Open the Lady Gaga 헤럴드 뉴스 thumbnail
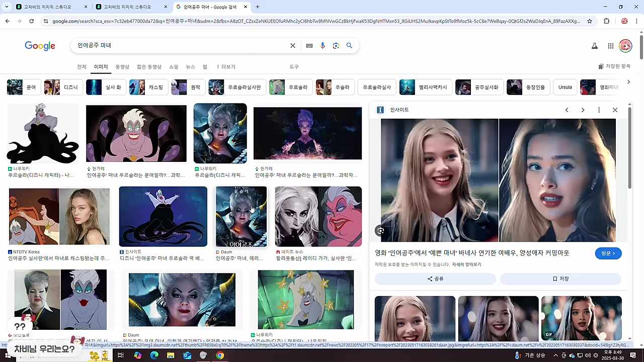The width and height of the screenshot is (644, 362). pyautogui.click(x=318, y=217)
